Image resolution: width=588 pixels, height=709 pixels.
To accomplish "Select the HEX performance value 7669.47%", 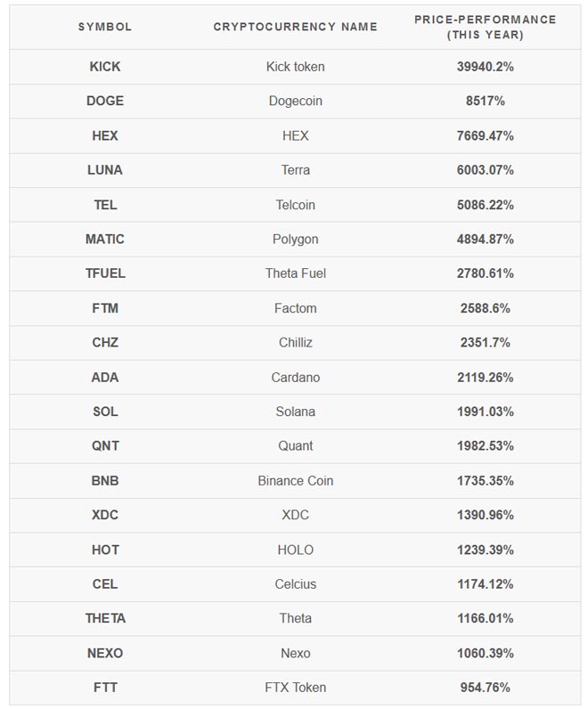I will click(485, 136).
